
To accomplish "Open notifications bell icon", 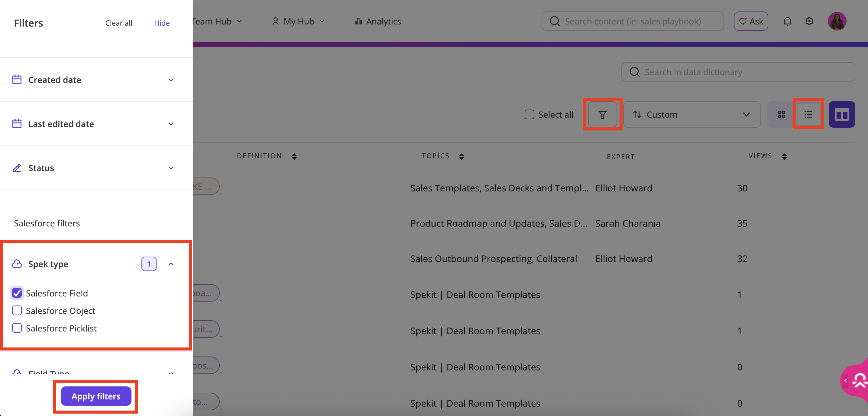I will click(x=787, y=21).
